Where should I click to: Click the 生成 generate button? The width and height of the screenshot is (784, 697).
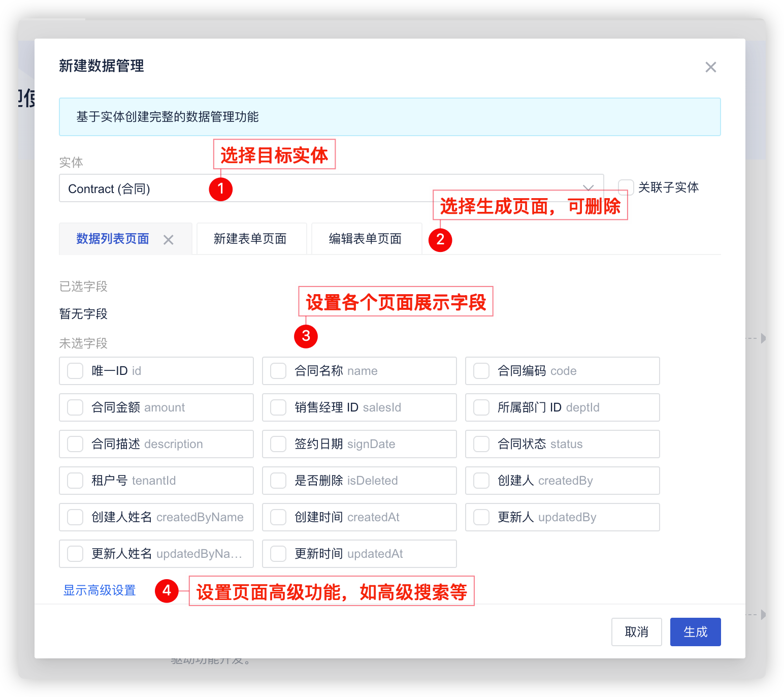pos(695,631)
